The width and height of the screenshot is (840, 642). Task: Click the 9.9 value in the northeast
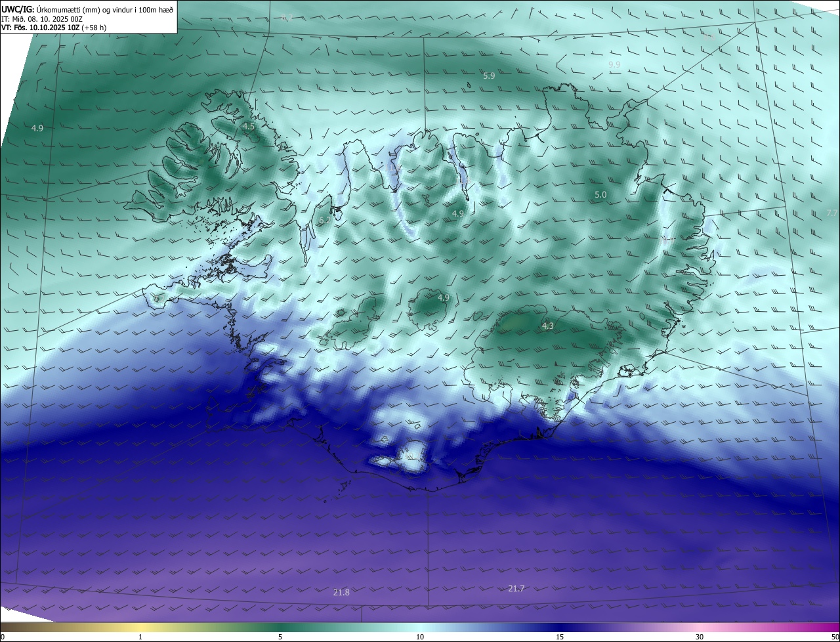tap(614, 64)
